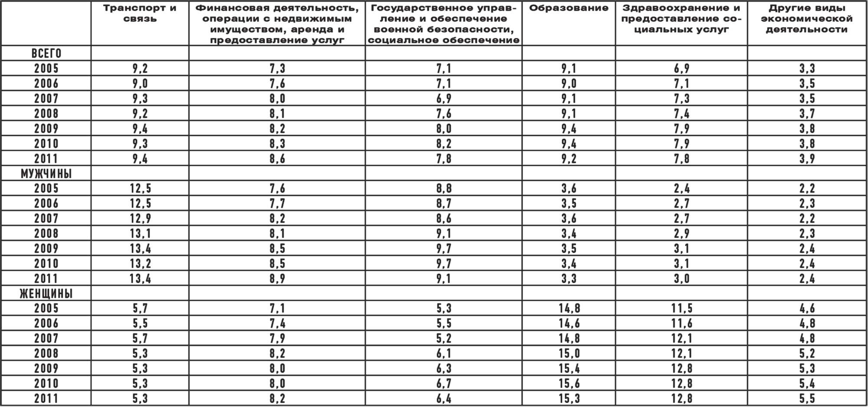Viewport: 868px width, 407px height.
Task: Select the 'Мужчины' section row label
Action: [x=46, y=174]
